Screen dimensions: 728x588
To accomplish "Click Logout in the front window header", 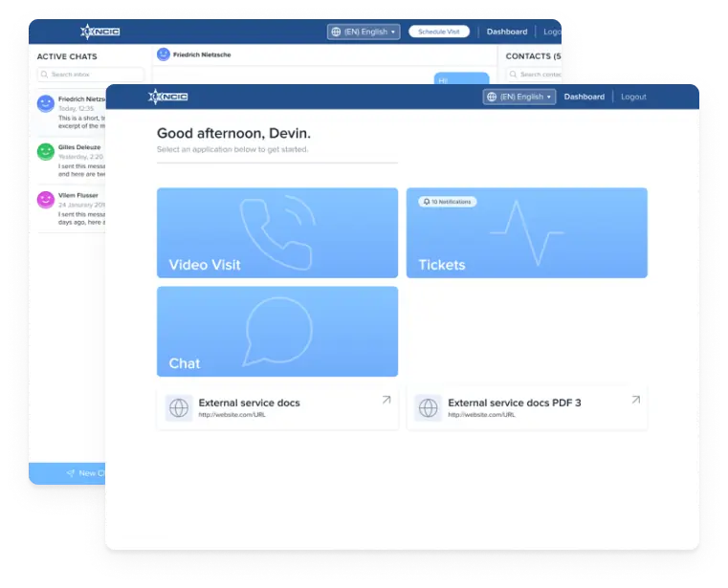I will click(633, 97).
